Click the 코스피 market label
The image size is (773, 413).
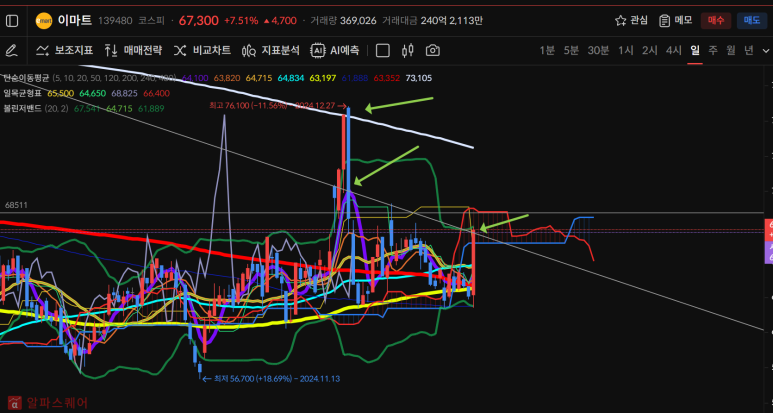tap(151, 21)
